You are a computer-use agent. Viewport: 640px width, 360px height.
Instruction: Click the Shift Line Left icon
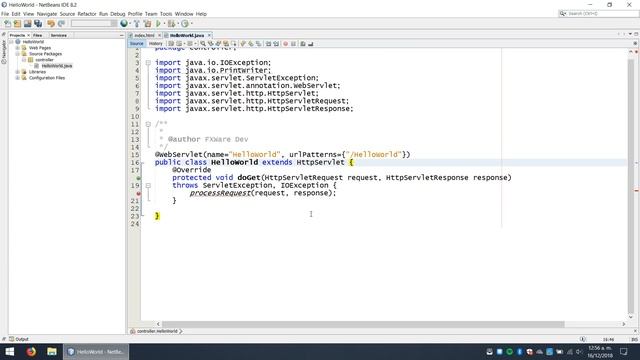[x=268, y=44]
